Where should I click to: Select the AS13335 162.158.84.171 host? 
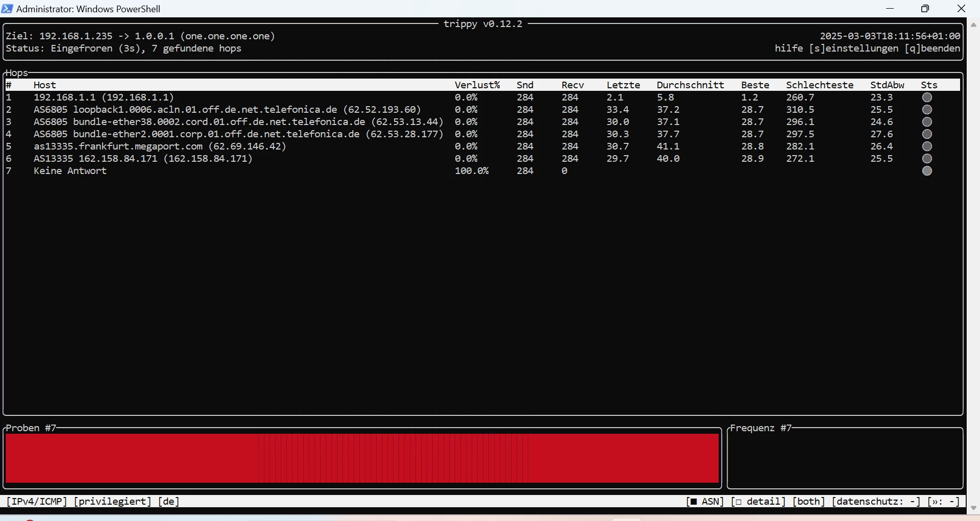tap(143, 159)
